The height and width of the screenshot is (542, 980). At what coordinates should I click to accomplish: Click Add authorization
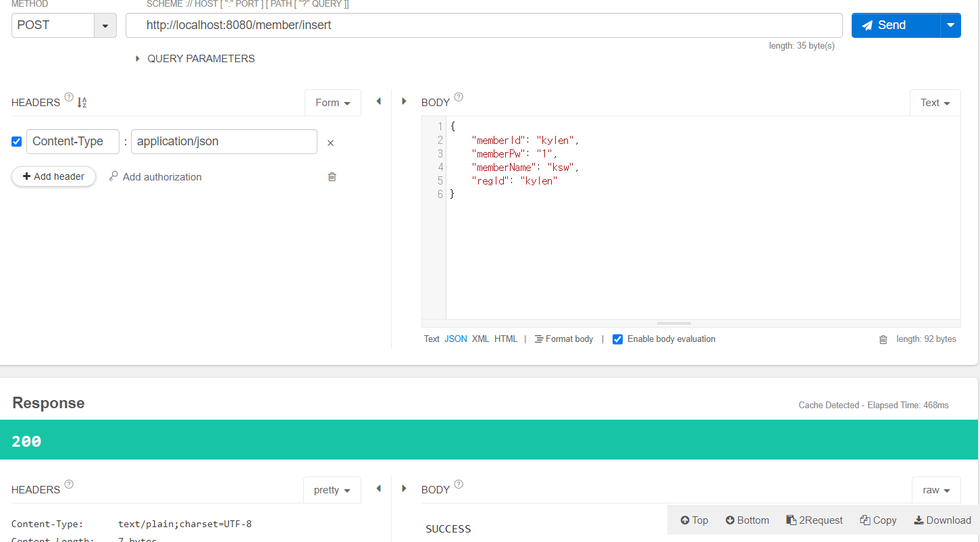(x=155, y=176)
